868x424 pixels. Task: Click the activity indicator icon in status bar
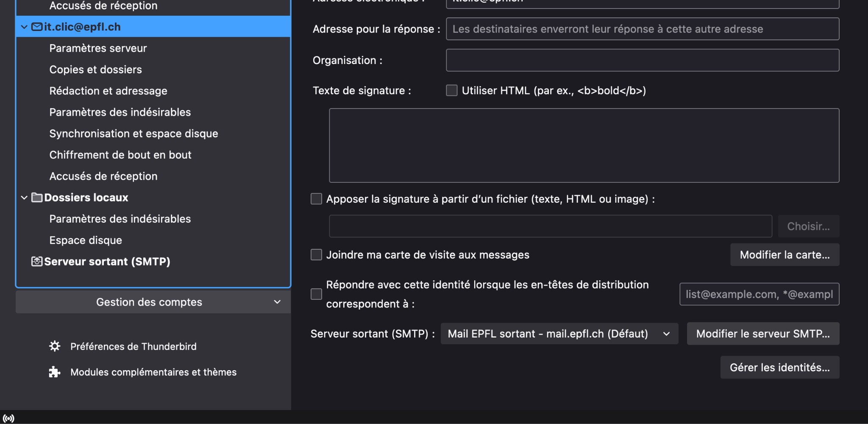point(8,418)
